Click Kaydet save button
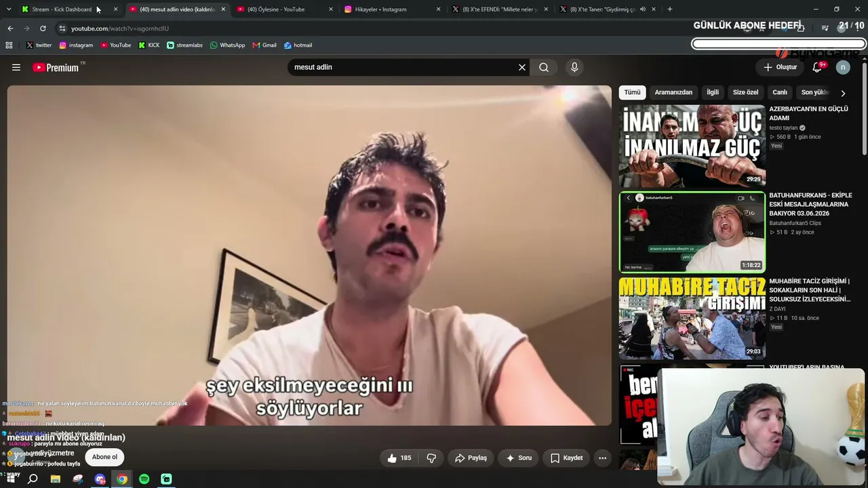The height and width of the screenshot is (488, 868). pos(566,458)
